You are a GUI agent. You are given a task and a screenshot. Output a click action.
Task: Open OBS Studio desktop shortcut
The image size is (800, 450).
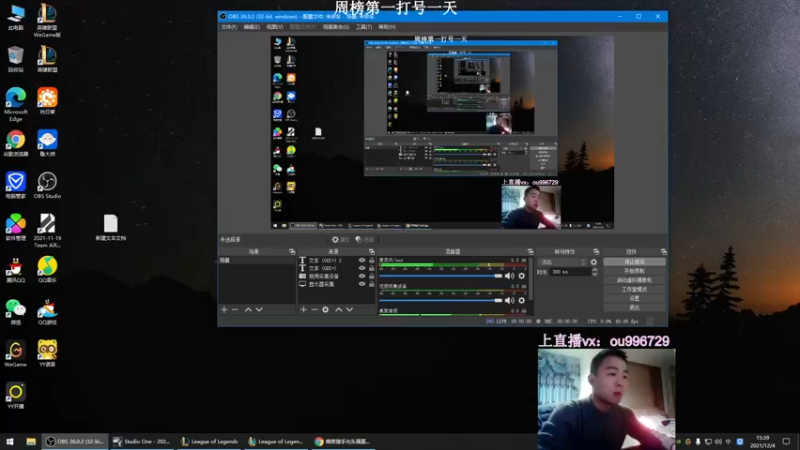[x=47, y=185]
